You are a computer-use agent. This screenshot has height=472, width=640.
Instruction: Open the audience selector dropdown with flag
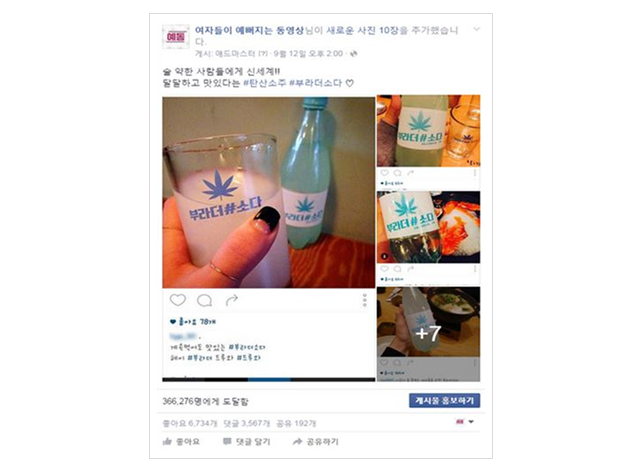pos(464,422)
